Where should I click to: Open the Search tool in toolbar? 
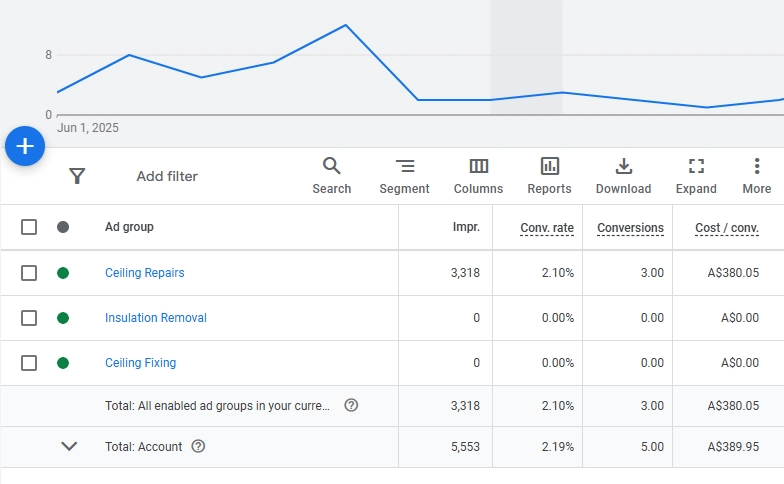pos(331,175)
